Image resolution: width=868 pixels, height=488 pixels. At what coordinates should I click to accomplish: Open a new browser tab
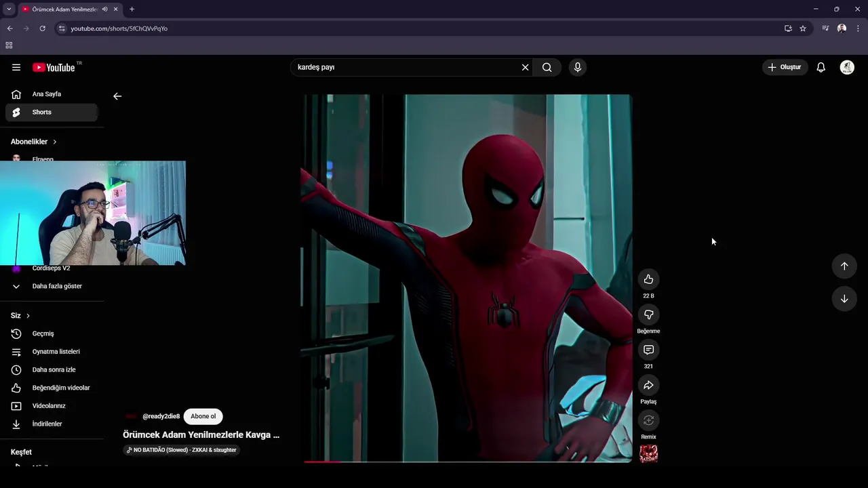click(x=132, y=9)
